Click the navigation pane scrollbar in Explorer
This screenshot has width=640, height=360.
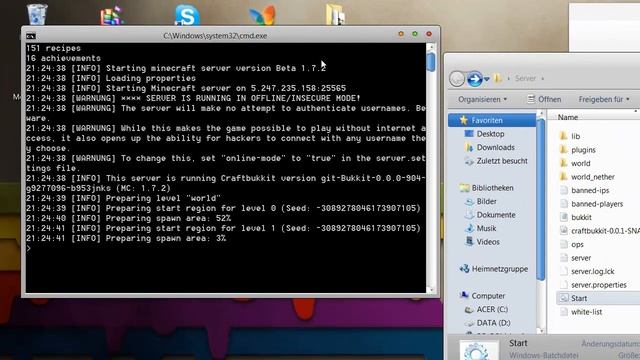tap(540, 199)
